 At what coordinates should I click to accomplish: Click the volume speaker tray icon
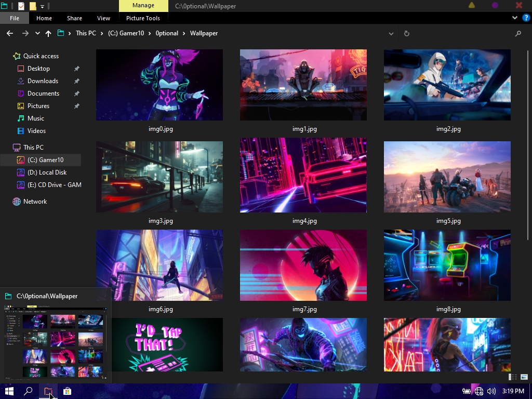[491, 391]
